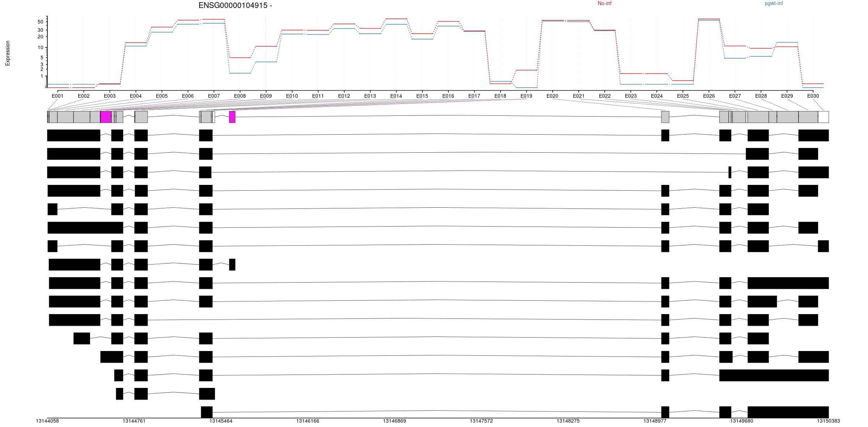
Task: Pick exon label E013
Action: coord(370,96)
